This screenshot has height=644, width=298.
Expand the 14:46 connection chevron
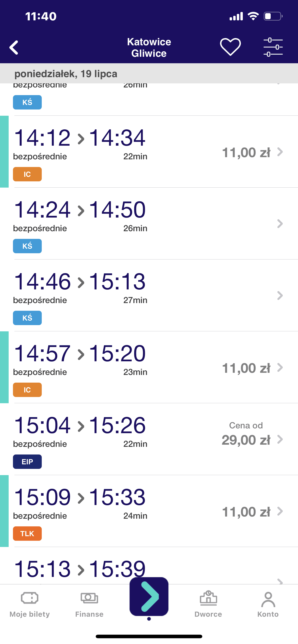[x=280, y=295]
